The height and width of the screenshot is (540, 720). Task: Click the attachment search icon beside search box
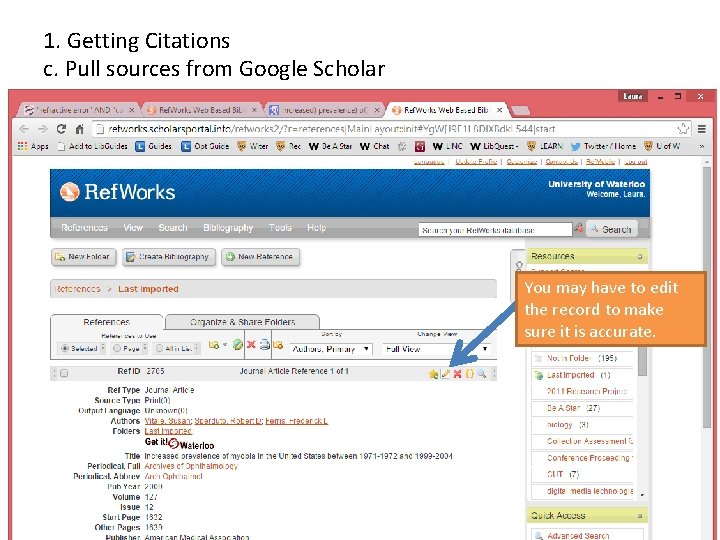pyautogui.click(x=579, y=228)
